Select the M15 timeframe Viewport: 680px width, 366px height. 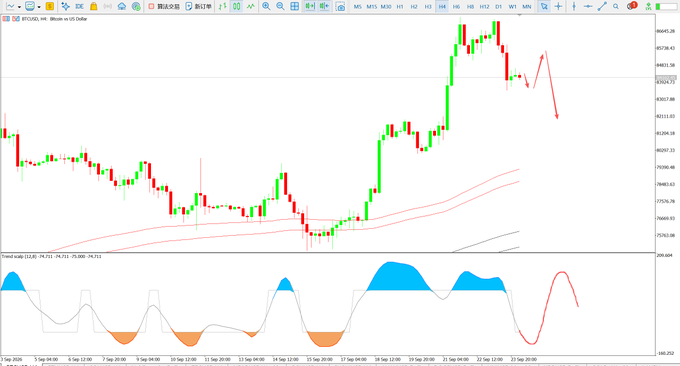click(372, 7)
